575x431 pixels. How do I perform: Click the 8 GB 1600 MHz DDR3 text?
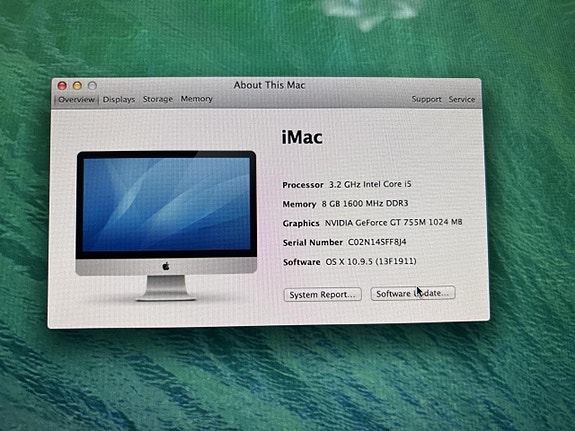click(x=365, y=204)
